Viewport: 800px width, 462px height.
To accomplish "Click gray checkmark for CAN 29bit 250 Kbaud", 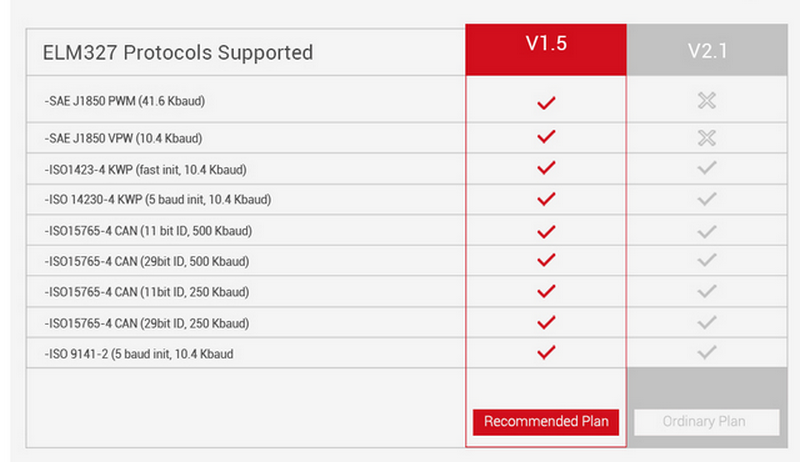I will coord(707,323).
